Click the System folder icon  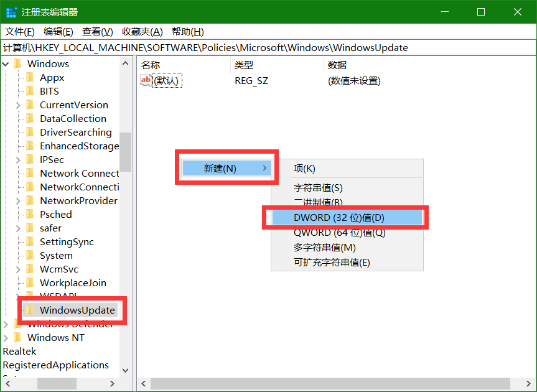[30, 255]
